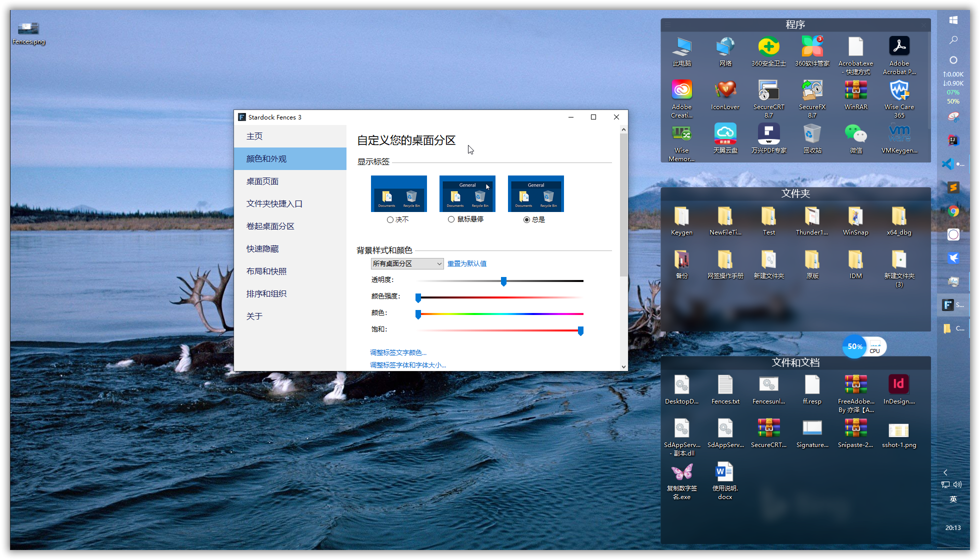Select 颜色和外观 in the sidebar
Viewport: 980px width, 560px height.
pyautogui.click(x=290, y=158)
